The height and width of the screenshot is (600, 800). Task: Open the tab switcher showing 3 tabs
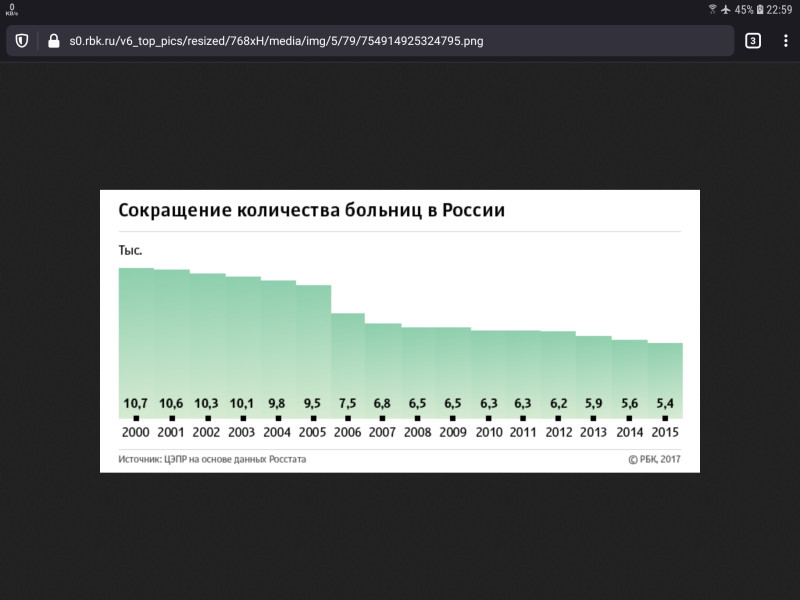[753, 41]
